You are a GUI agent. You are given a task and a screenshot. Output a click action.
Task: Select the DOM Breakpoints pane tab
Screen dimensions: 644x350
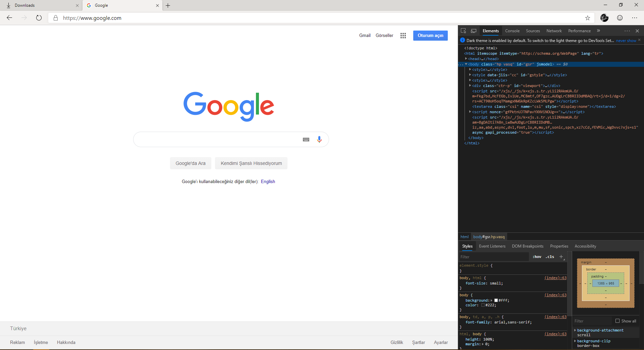pos(528,246)
